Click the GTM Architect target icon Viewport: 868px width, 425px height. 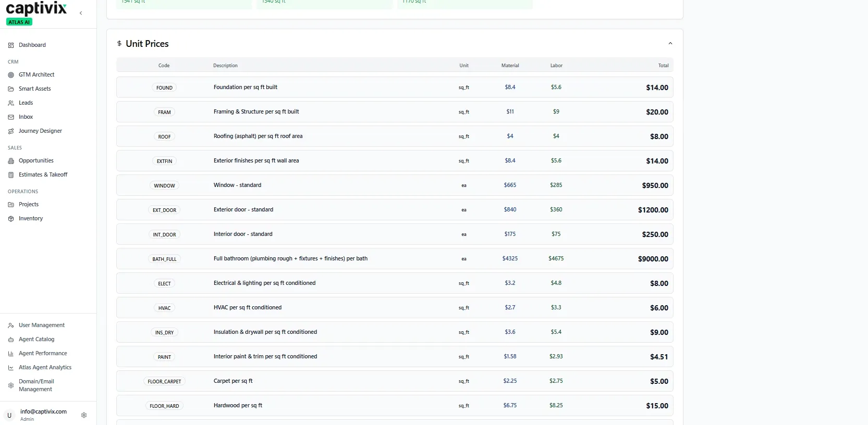[11, 75]
